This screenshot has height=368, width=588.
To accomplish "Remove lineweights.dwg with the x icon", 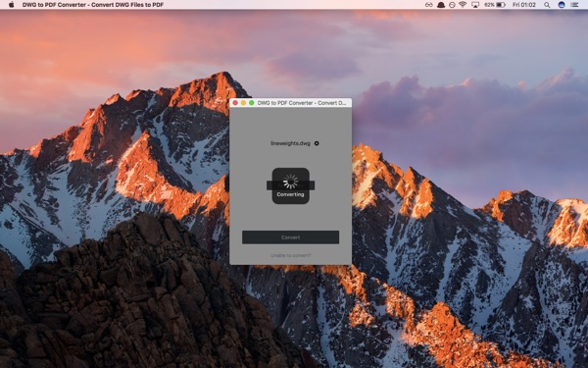I will pyautogui.click(x=317, y=143).
